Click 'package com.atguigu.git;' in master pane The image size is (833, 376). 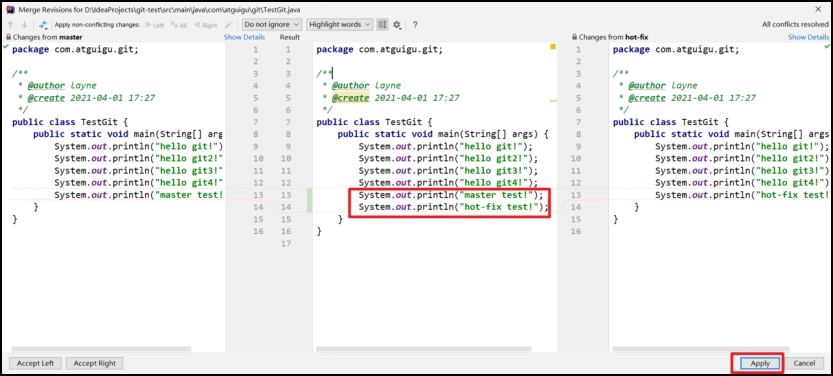[x=75, y=49]
